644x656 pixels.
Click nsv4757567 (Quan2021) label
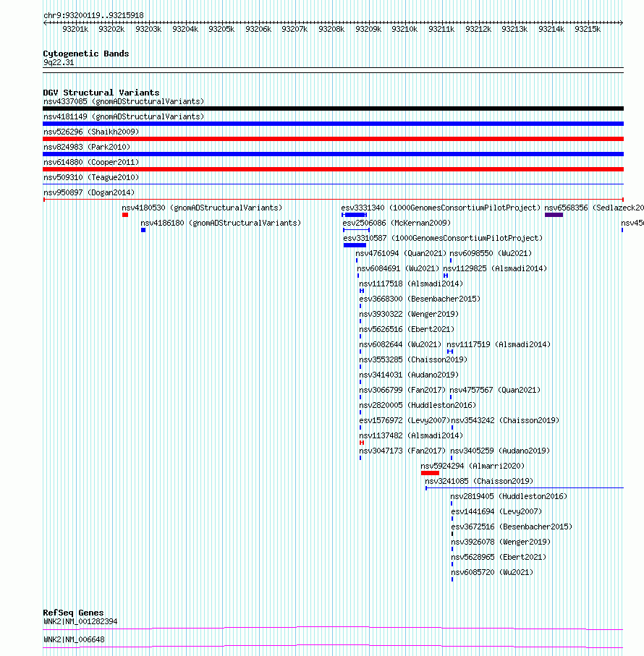click(x=495, y=390)
